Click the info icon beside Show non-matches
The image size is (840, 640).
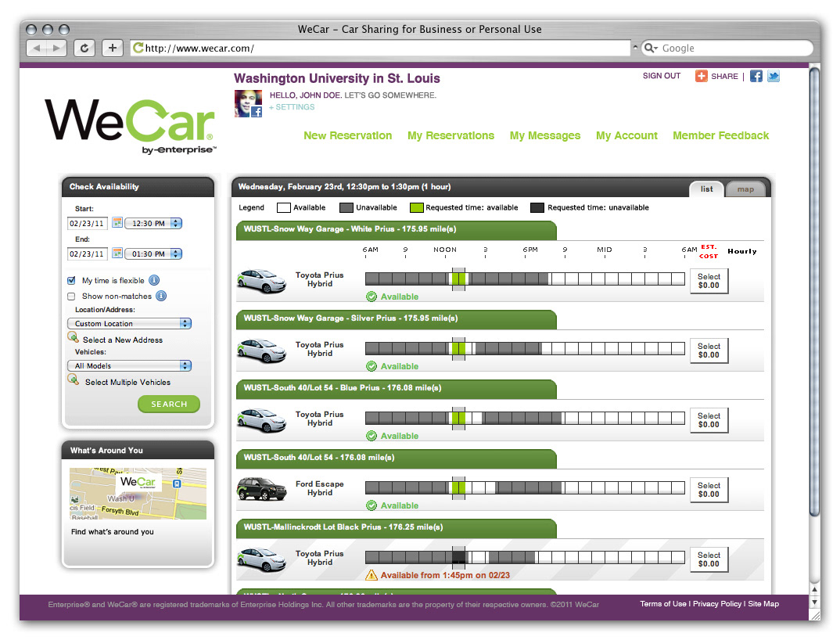coord(160,296)
